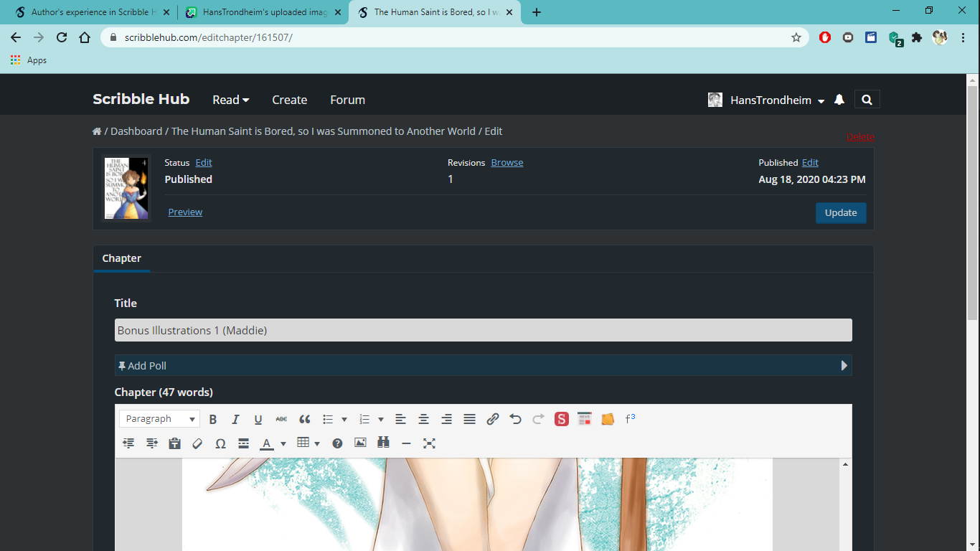Open the Read menu in the navbar
Image resolution: width=980 pixels, height=551 pixels.
(230, 100)
